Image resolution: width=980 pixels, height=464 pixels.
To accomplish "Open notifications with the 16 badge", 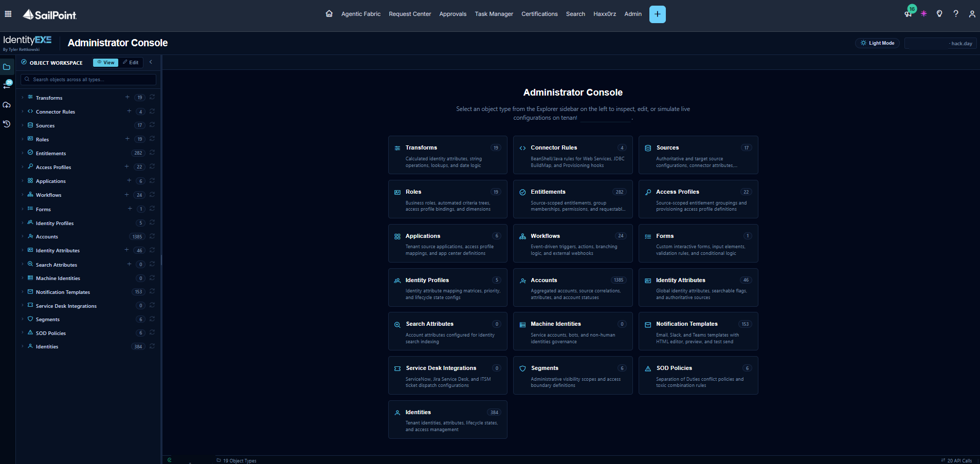I will pyautogui.click(x=909, y=13).
